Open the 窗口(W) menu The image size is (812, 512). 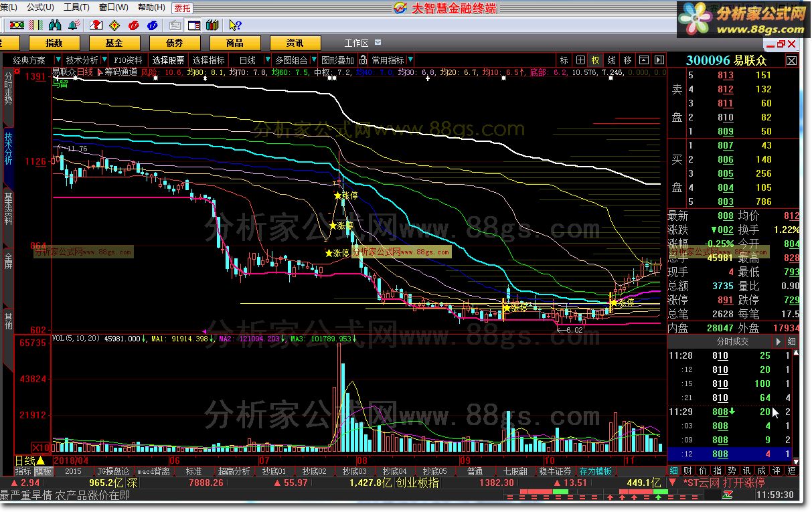tap(113, 7)
